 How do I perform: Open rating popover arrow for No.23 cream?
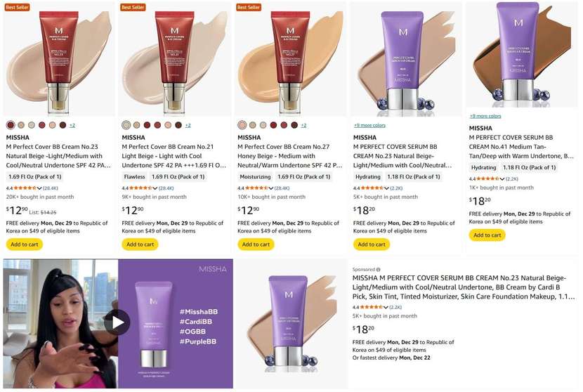coord(39,188)
